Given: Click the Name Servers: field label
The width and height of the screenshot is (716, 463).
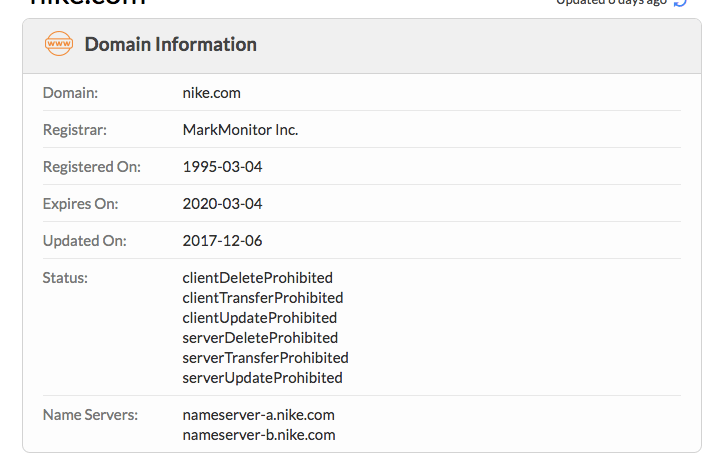Looking at the screenshot, I should pos(90,415).
